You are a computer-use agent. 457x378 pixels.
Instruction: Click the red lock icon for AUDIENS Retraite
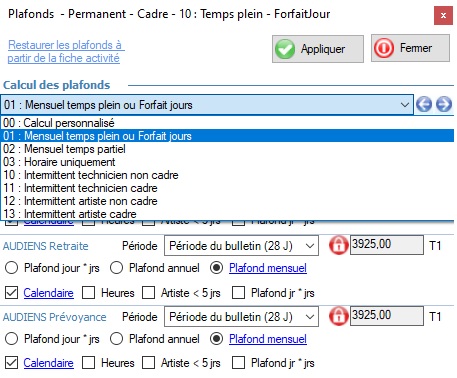click(x=338, y=245)
